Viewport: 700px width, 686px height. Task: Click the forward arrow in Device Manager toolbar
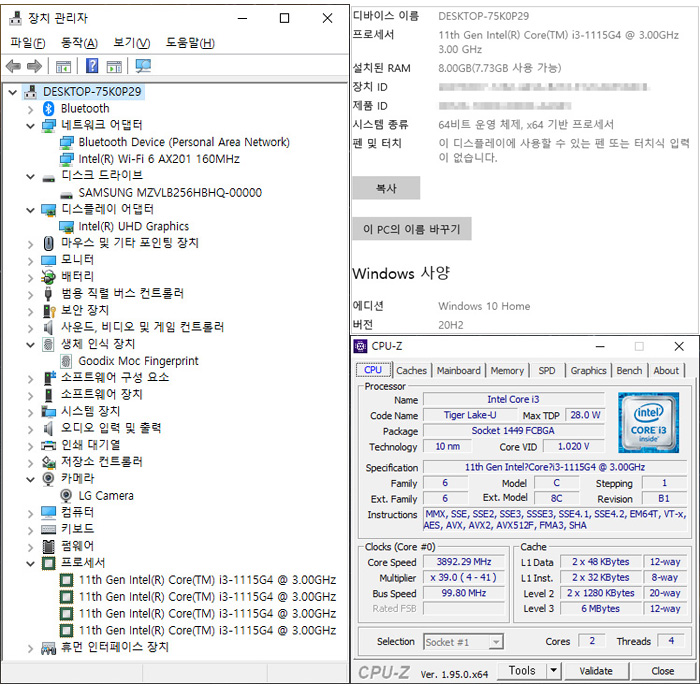click(34, 67)
